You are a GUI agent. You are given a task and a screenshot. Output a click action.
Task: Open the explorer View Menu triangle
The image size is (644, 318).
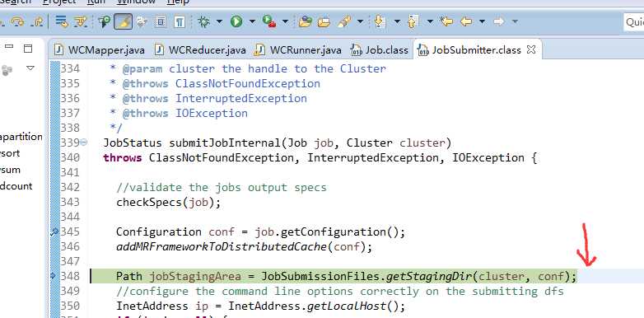[x=30, y=68]
